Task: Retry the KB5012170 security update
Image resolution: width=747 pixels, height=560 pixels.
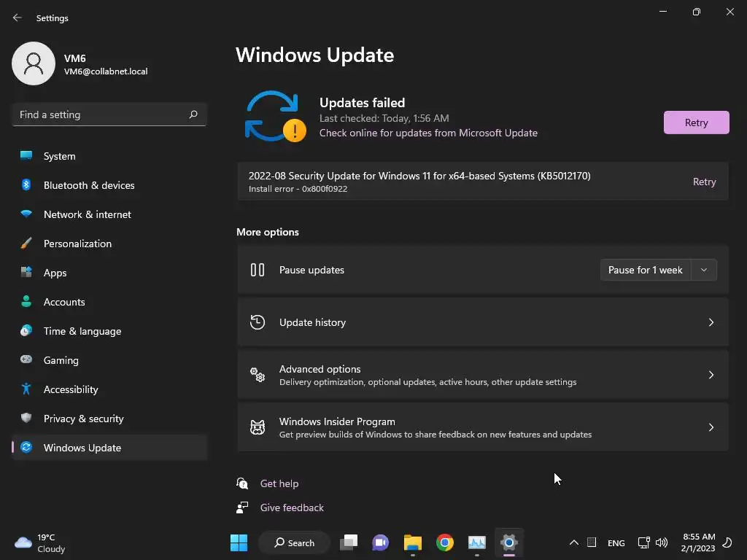Action: coord(704,182)
